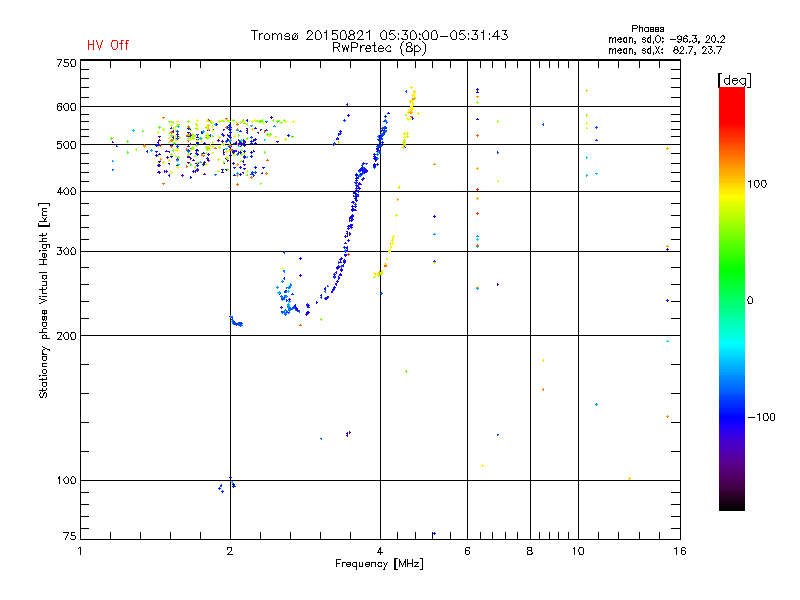Viewport: 800px width, 600px height.
Task: Click the yellow-orange cluster above 600 km
Action: pyautogui.click(x=411, y=103)
